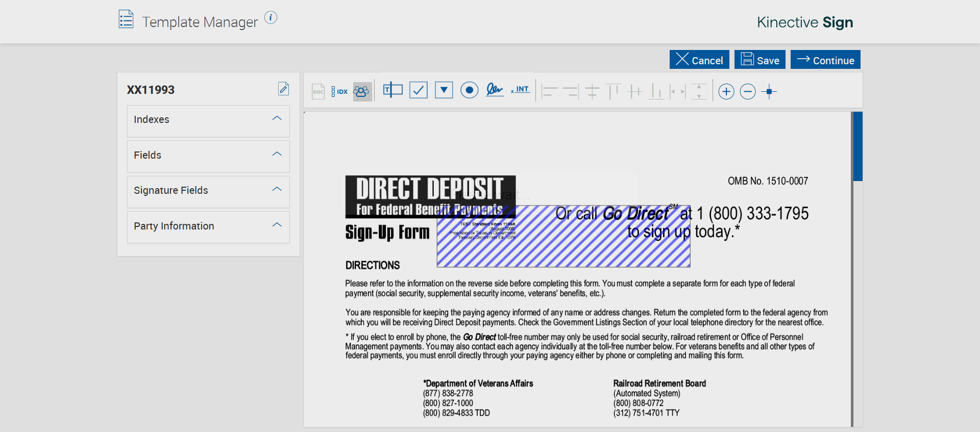
Task: Add a radio button field from toolbar
Action: click(x=470, y=90)
